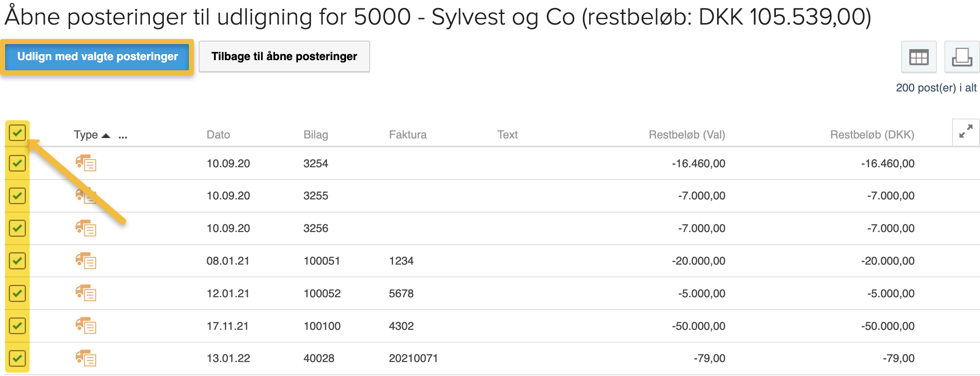Open the table column settings icon
The height and width of the screenshot is (376, 980).
(x=919, y=57)
